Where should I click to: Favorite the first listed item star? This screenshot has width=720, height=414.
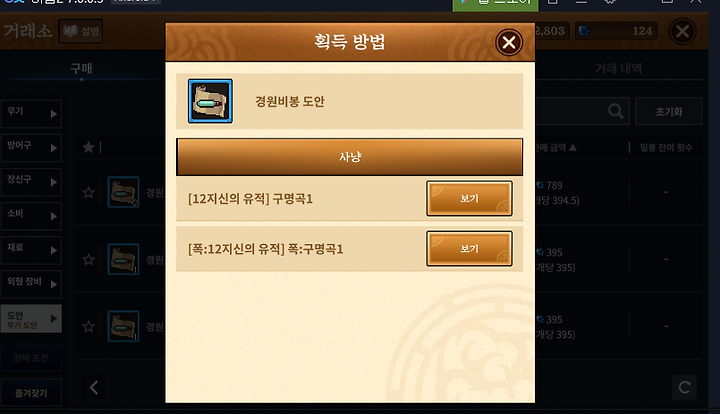88,192
